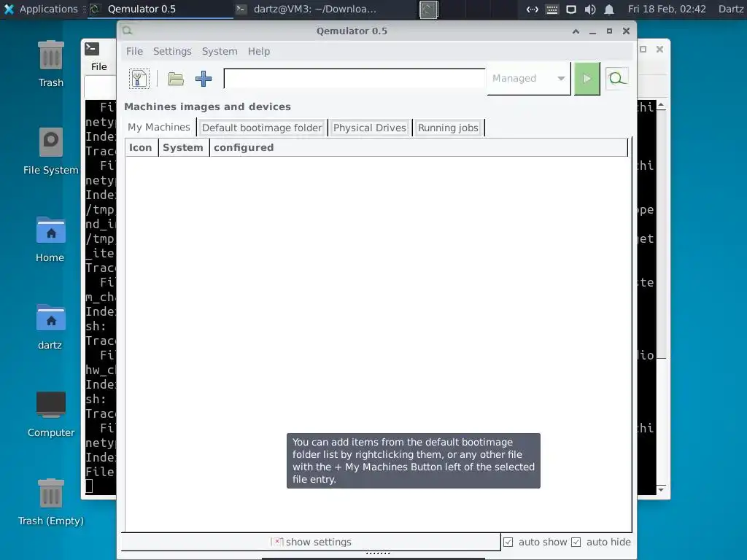The image size is (747, 560).
Task: Click the keyboard tray icon
Action: tap(551, 9)
